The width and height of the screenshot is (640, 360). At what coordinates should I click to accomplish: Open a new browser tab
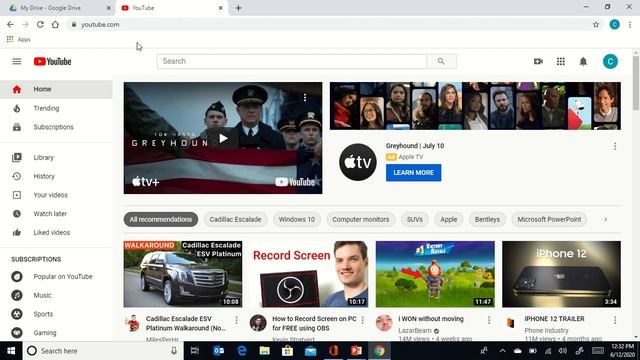(238, 8)
